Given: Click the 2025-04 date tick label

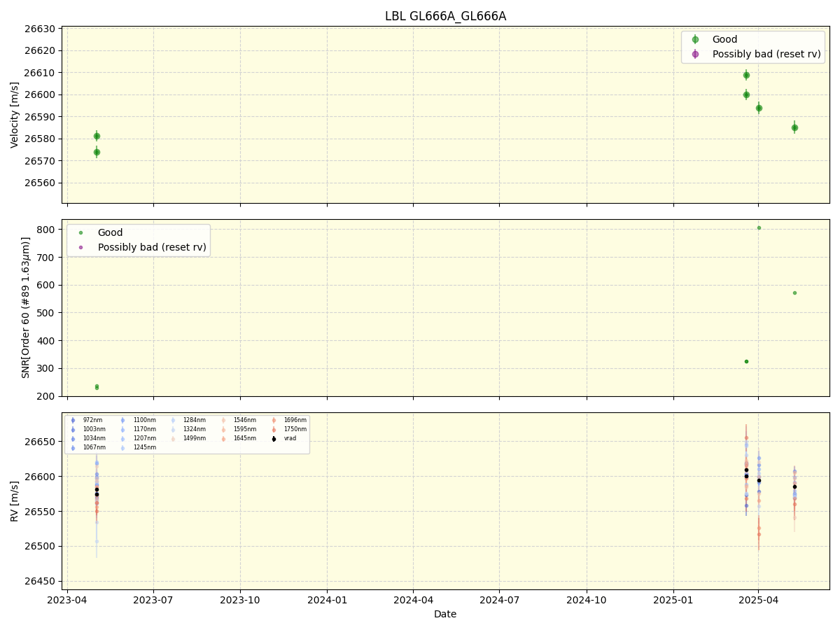Looking at the screenshot, I should tap(759, 600).
